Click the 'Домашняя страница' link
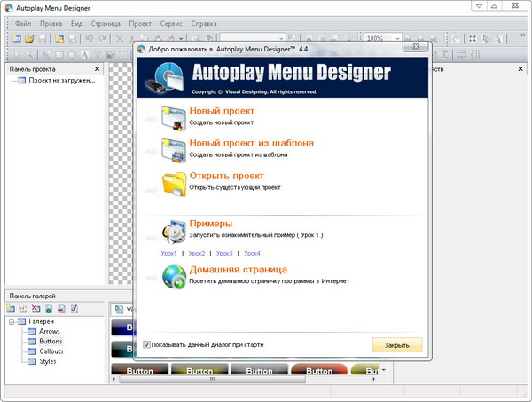532x402 pixels. point(239,270)
